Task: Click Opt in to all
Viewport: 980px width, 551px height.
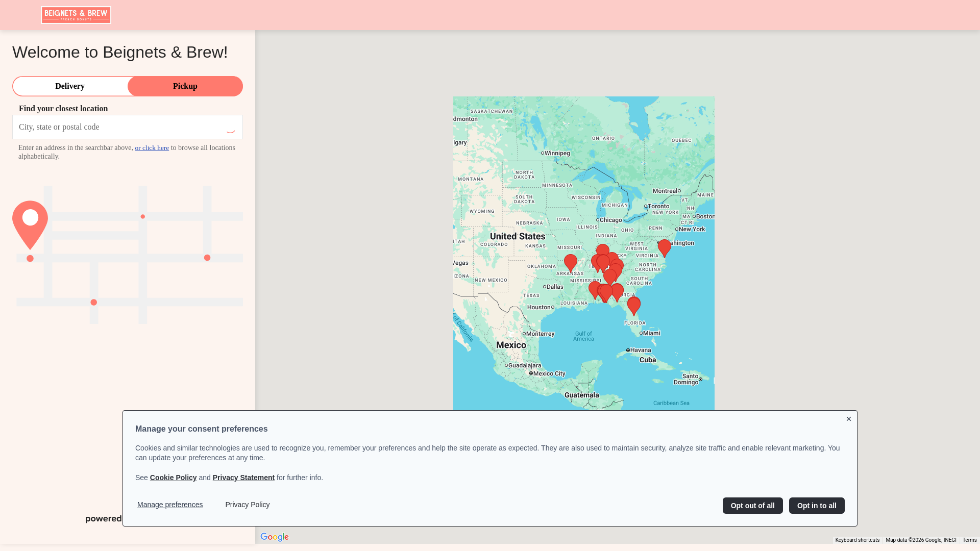Action: coord(817,506)
